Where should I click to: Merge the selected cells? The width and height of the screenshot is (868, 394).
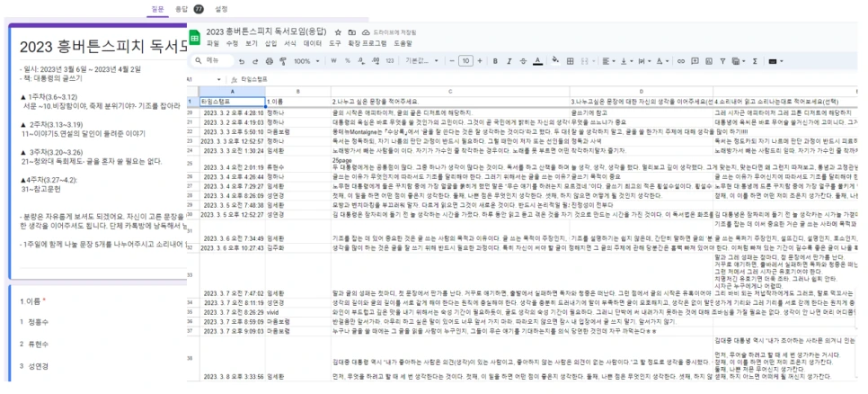click(585, 61)
